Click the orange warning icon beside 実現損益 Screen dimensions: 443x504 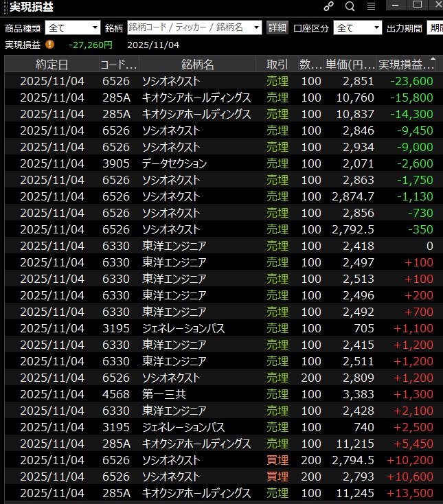pyautogui.click(x=50, y=45)
